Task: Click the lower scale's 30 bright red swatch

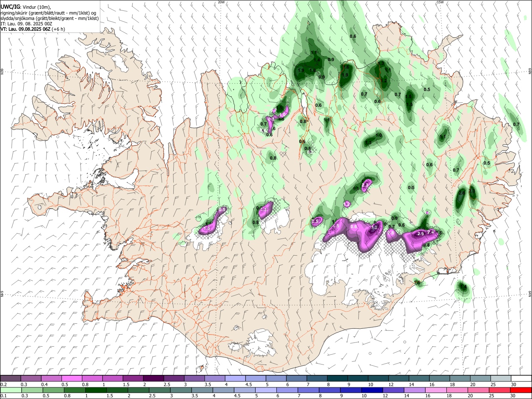Action: [x=520, y=390]
